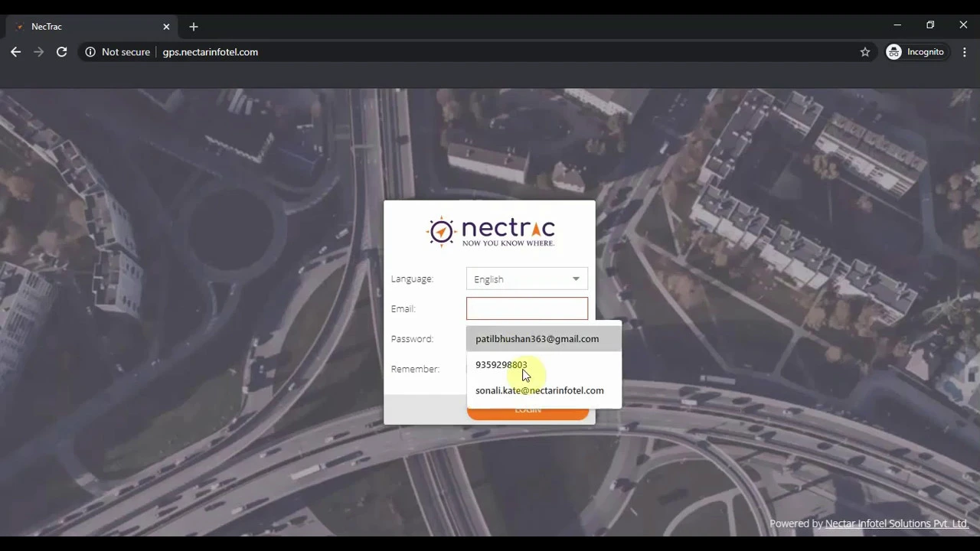Minimize the browser window
Image resolution: width=980 pixels, height=551 pixels.
coord(897,25)
